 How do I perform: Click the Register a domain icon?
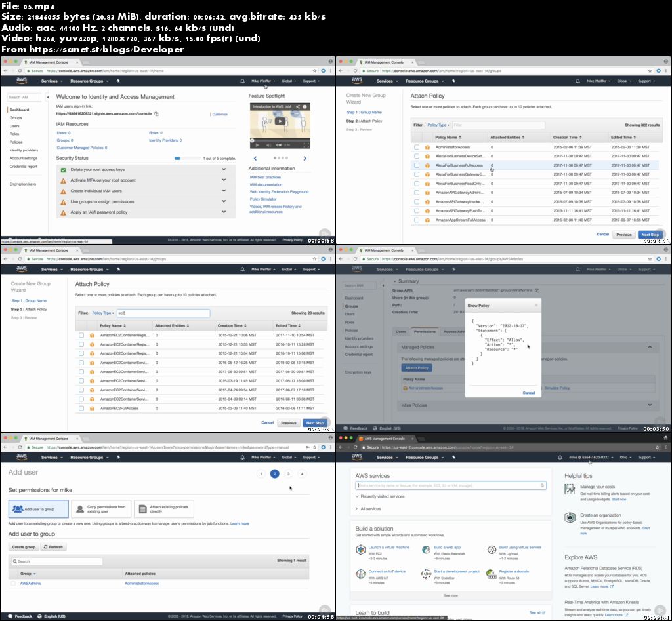click(492, 574)
